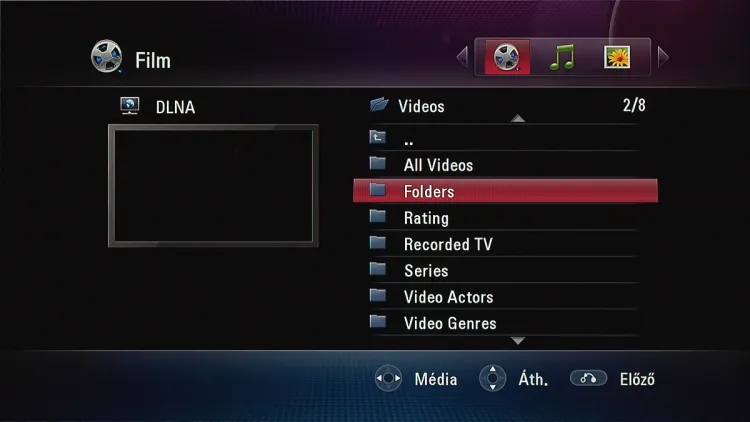Click the large Film reel header icon
Viewport: 750px width, 422px height.
(106, 56)
